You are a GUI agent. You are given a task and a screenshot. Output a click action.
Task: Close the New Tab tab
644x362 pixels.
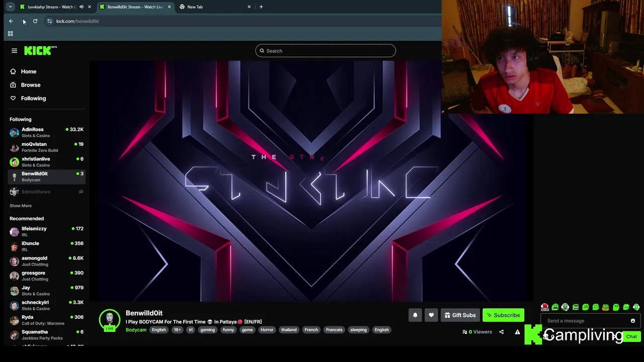pos(249,7)
